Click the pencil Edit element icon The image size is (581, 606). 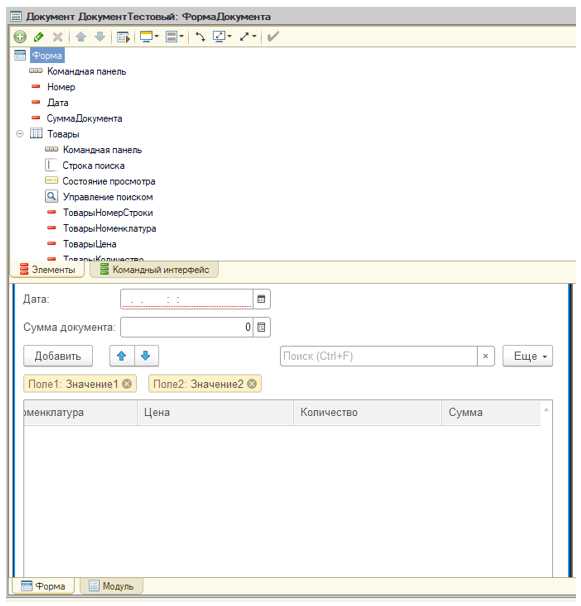point(39,37)
